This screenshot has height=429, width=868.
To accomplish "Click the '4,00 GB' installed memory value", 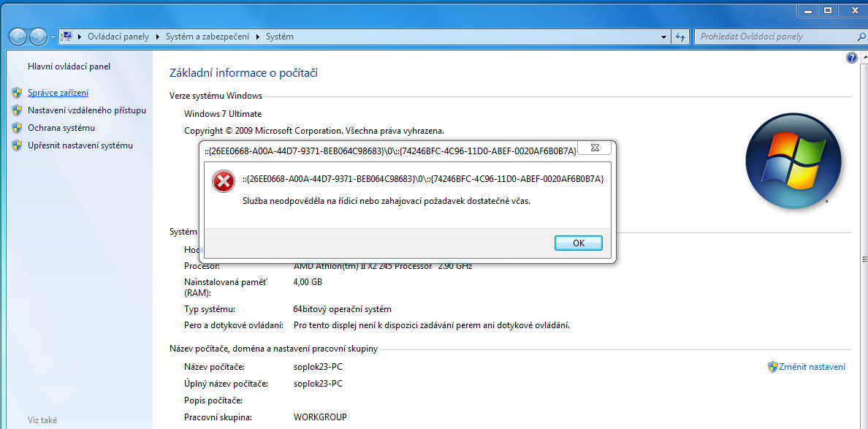I will pyautogui.click(x=307, y=282).
